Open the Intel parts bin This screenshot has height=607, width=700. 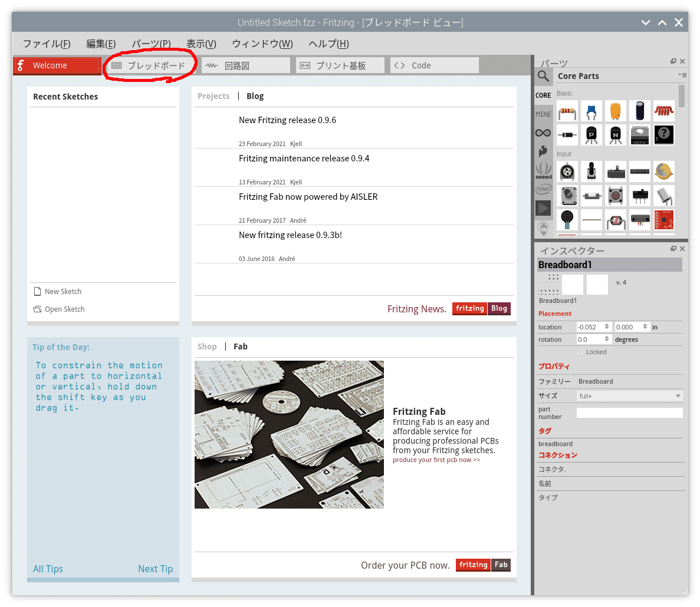[543, 189]
